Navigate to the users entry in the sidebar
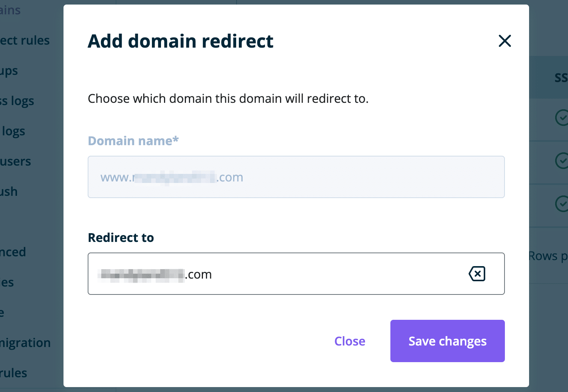Image resolution: width=568 pixels, height=392 pixels. click(15, 161)
